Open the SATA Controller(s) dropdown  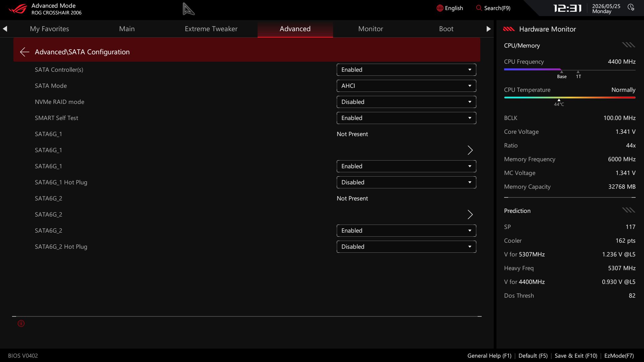tap(406, 70)
